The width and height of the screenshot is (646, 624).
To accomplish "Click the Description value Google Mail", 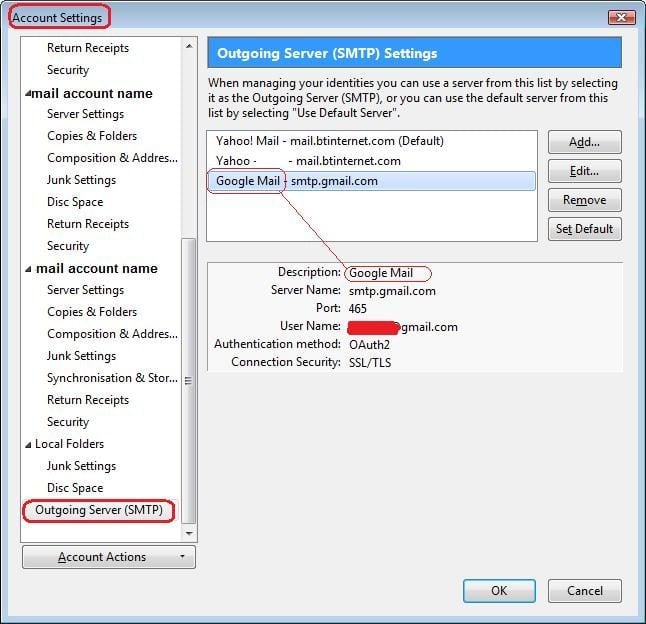I will 381,273.
